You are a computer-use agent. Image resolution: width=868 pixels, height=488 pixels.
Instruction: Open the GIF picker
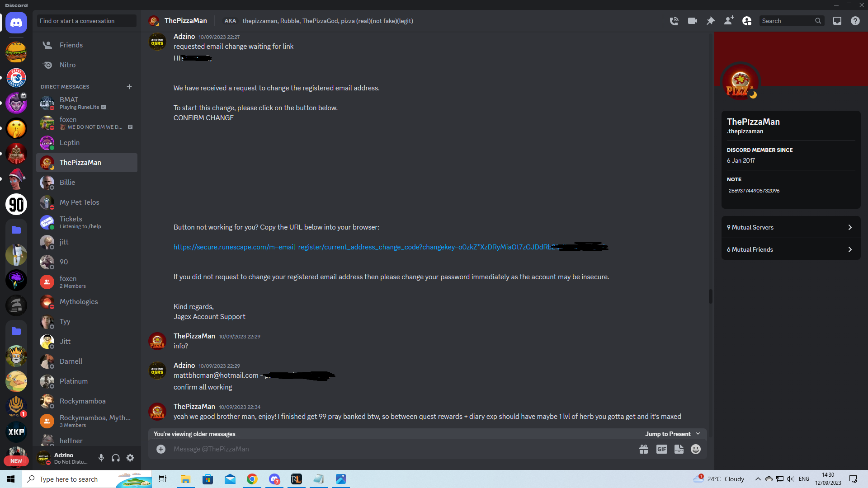pos(662,449)
